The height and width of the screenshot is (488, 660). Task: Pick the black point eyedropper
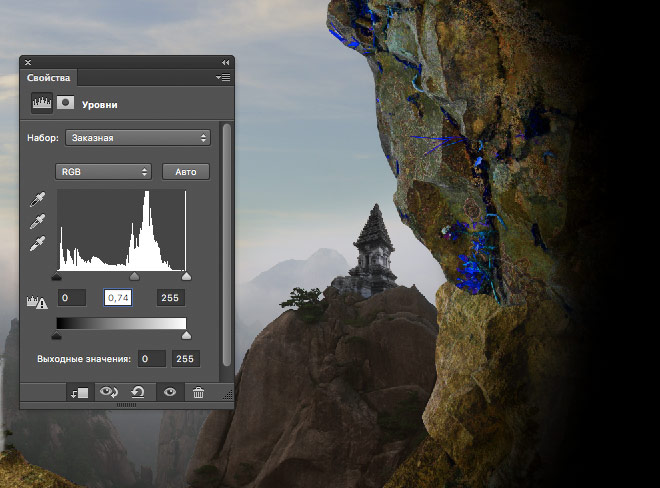[x=37, y=200]
